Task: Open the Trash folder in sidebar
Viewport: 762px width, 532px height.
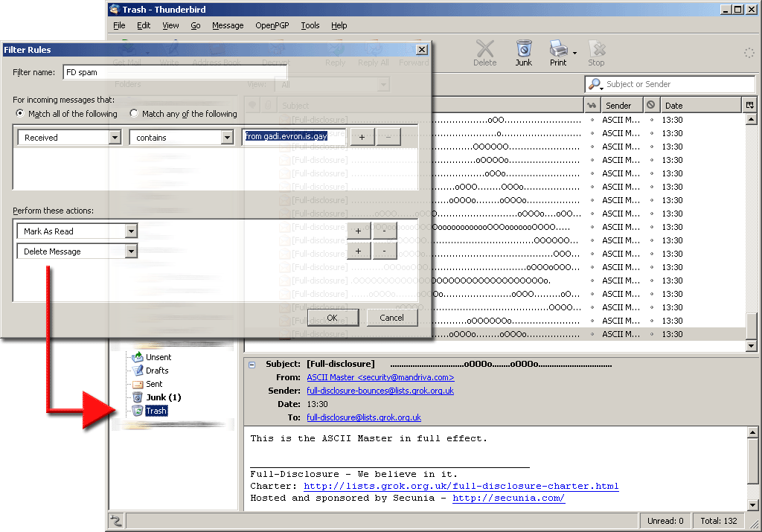Action: click(x=156, y=411)
